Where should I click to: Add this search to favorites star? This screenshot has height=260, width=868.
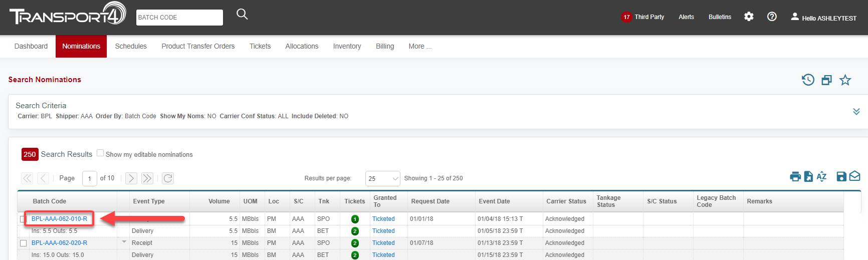[845, 80]
